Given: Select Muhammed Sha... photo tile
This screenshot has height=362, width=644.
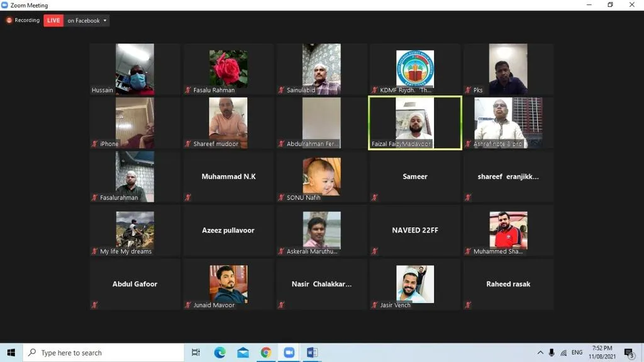Looking at the screenshot, I should pyautogui.click(x=508, y=230).
